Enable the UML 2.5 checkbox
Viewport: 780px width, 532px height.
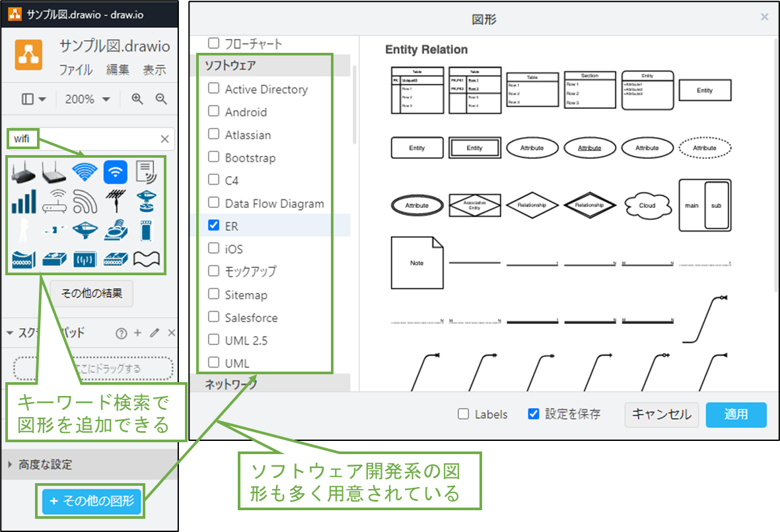[213, 339]
